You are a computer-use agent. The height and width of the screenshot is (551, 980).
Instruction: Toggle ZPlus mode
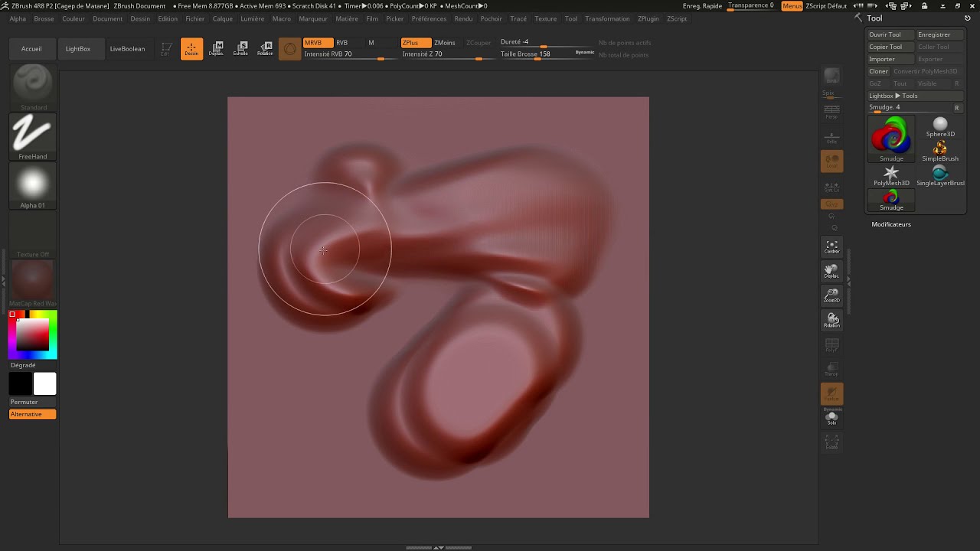pos(416,43)
